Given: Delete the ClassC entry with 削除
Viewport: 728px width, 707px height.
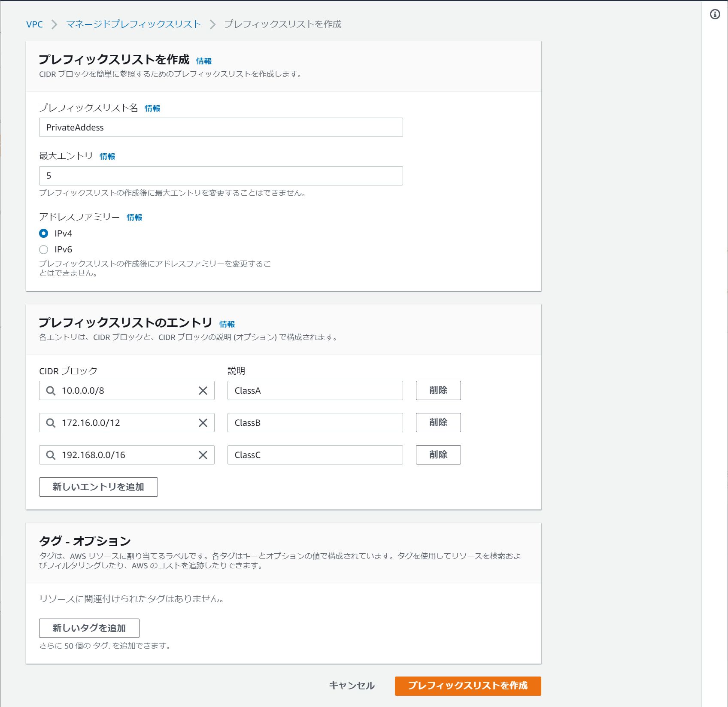Looking at the screenshot, I should click(x=438, y=455).
